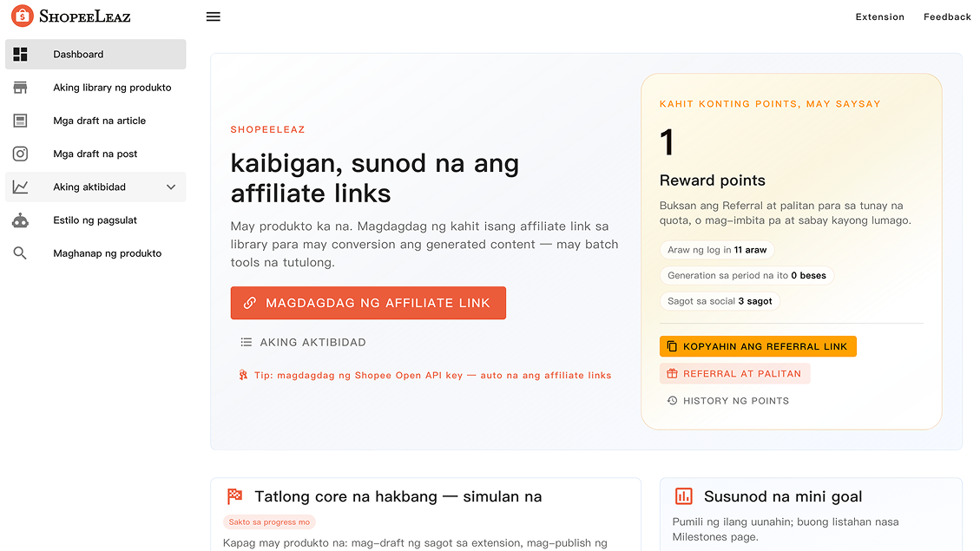
Task: Click the ShopeeLeaz logo icon
Action: pyautogui.click(x=22, y=16)
